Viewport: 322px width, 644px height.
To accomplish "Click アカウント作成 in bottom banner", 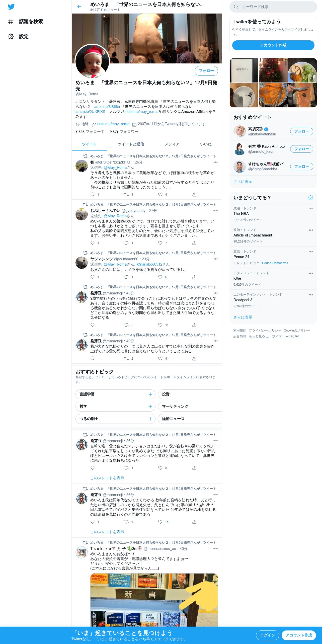I will [x=299, y=635].
